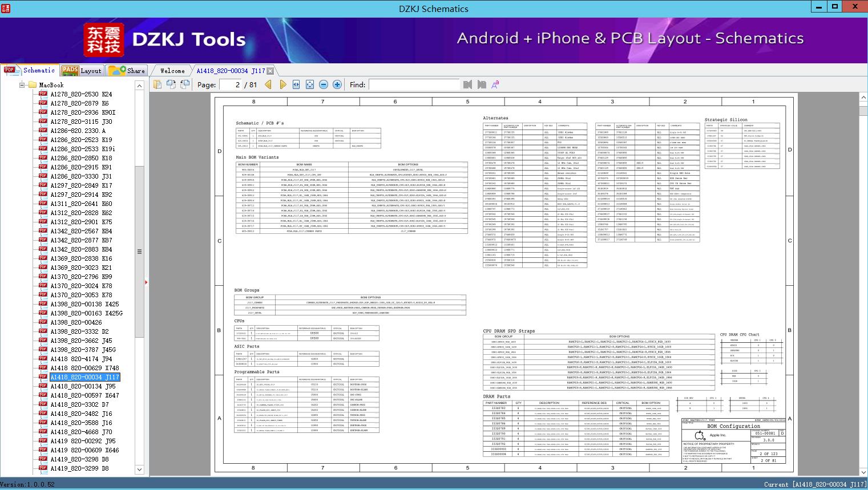Open A1398_820-00426 schematic
Viewport: 868px width, 490px height.
pos(76,322)
